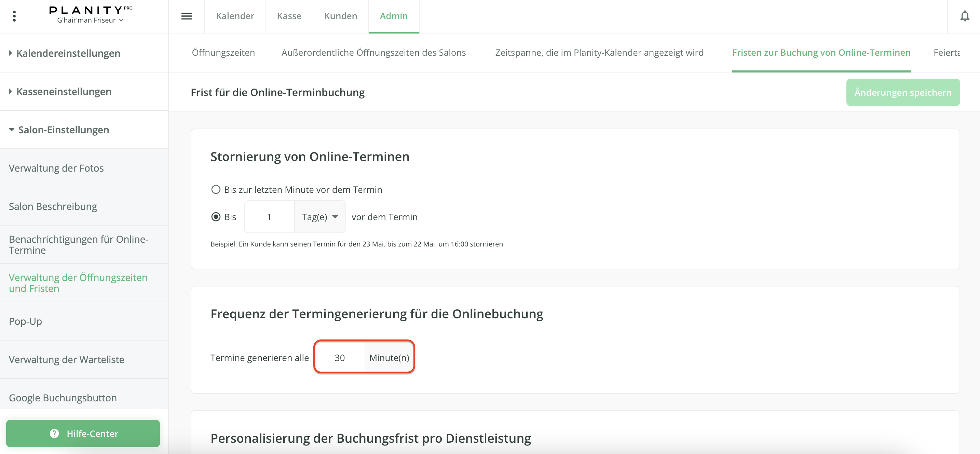
Task: Open the Öffnungszeiten tab
Action: click(223, 53)
